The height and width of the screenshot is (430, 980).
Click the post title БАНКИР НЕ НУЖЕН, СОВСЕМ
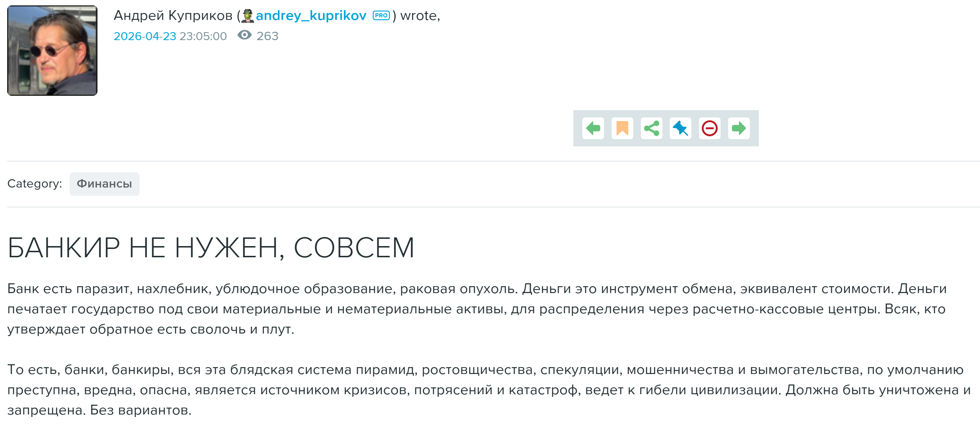pyautogui.click(x=210, y=248)
